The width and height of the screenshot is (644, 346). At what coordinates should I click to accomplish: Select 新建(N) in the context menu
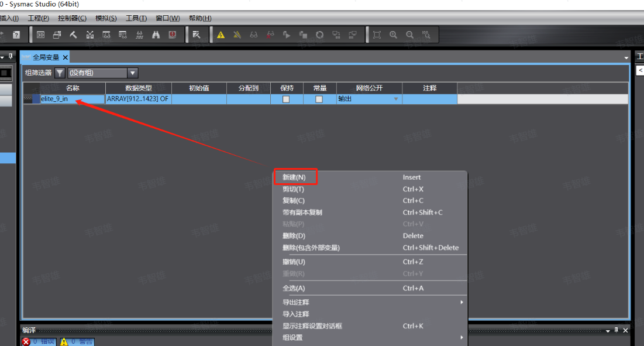pyautogui.click(x=294, y=177)
